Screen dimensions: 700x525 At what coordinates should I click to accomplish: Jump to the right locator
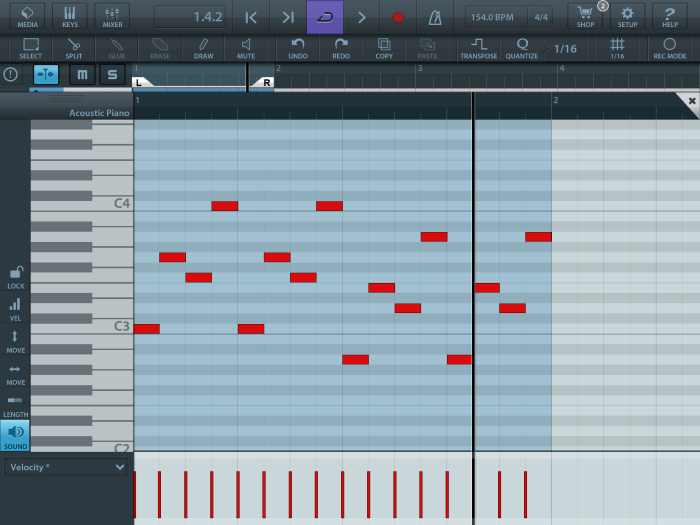[x=288, y=17]
